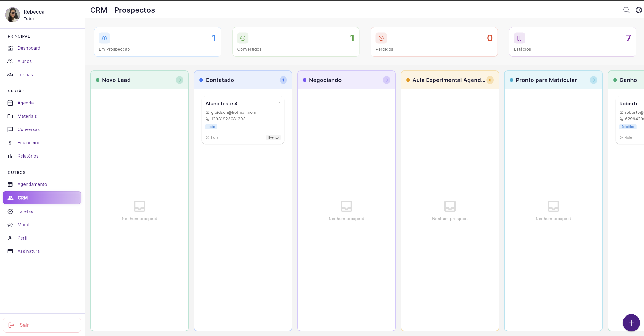Viewport: 644px width, 336px height.
Task: Open the Agendamento sidebar item
Action: coord(32,184)
